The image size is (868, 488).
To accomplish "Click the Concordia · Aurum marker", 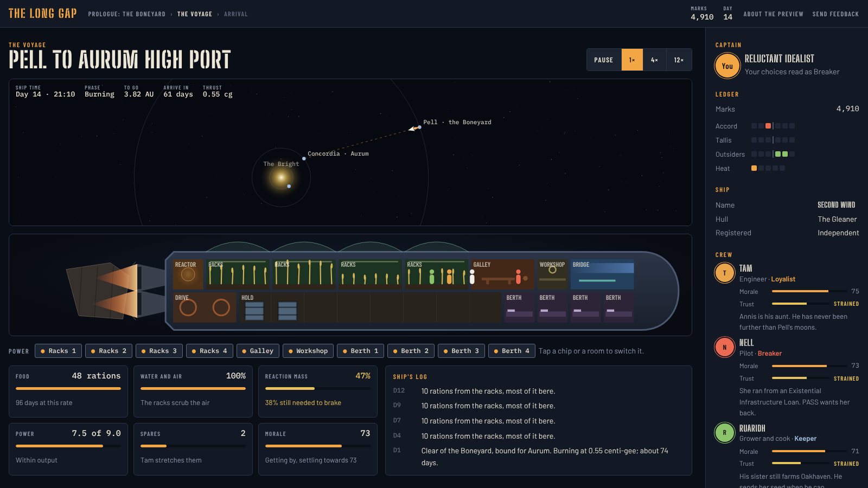I will (x=304, y=158).
